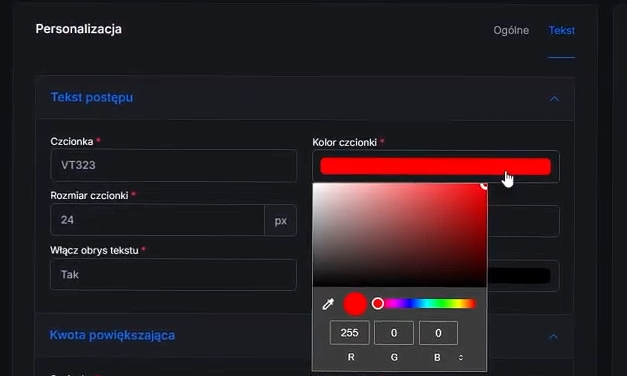Pick a color with the eyedropper tool
The width and height of the screenshot is (627, 376).
328,304
